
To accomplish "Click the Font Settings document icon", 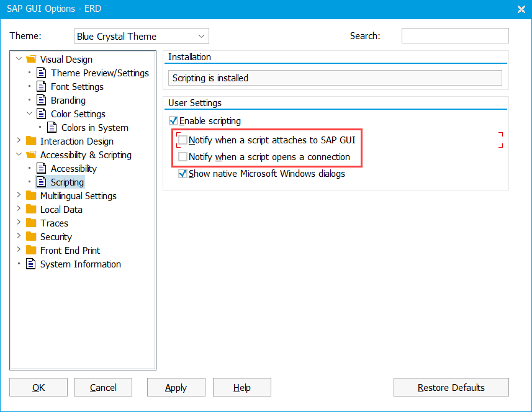I will click(42, 86).
